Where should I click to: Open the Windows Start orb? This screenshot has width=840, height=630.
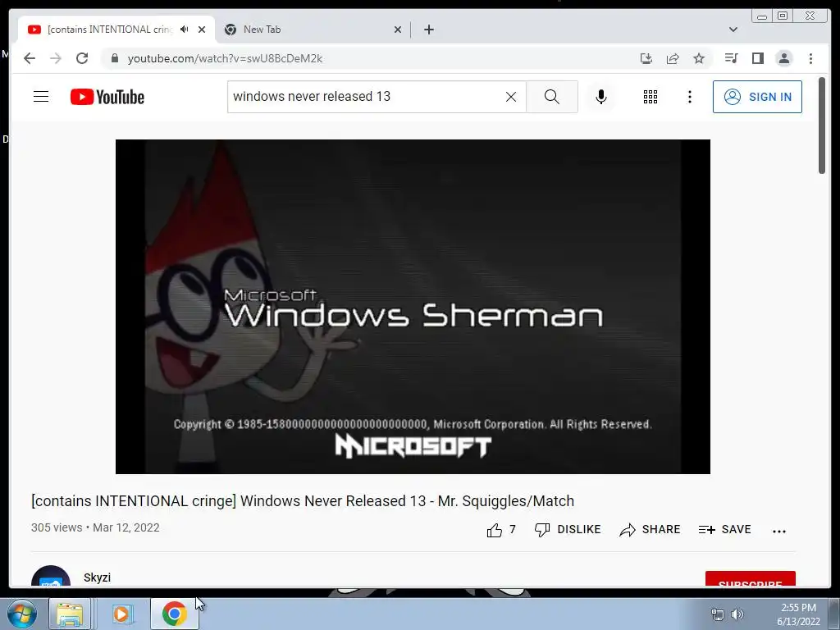(x=22, y=614)
